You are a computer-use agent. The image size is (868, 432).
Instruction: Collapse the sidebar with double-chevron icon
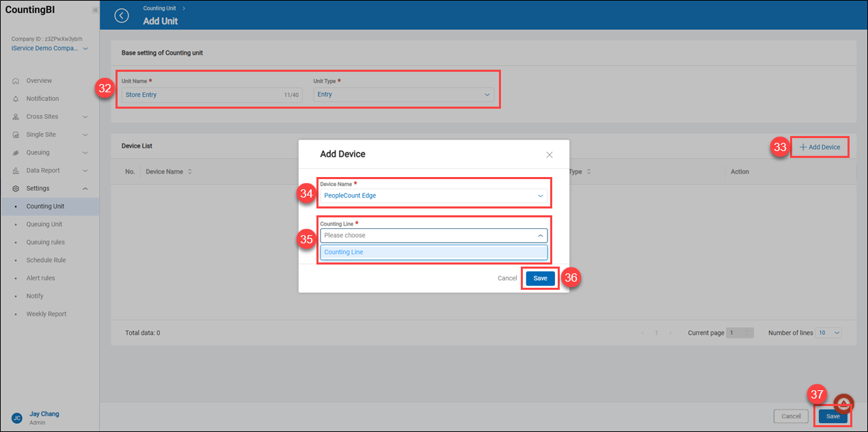95,10
